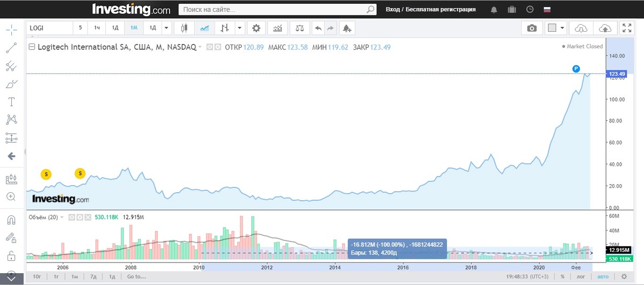Viewport: 644px width, 285px height.
Task: Open the pitchfork drawing tools
Action: pos(11,67)
